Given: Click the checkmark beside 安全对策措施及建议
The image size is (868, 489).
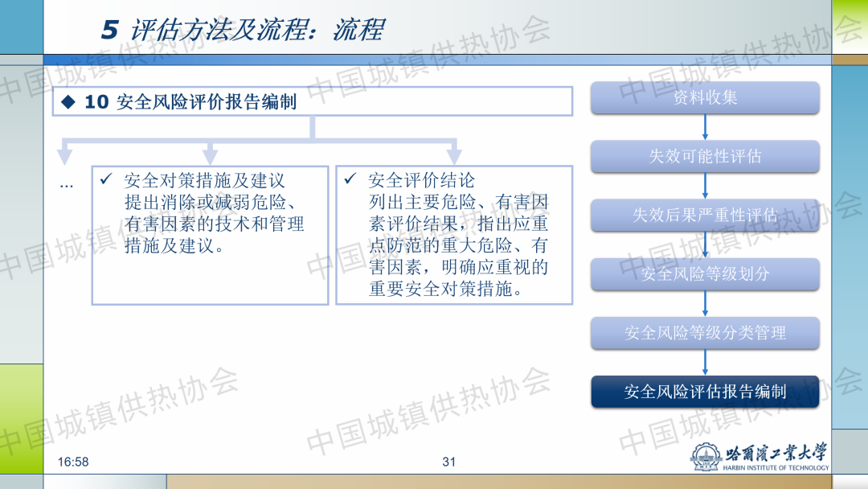Looking at the screenshot, I should coord(105,179).
